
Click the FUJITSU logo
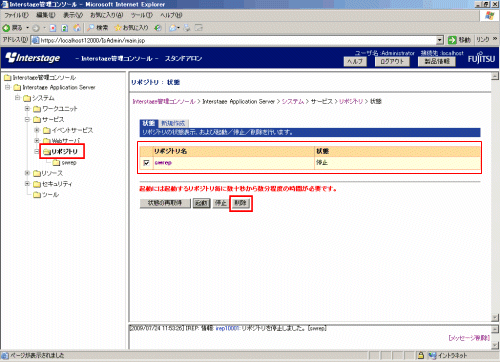pos(481,58)
